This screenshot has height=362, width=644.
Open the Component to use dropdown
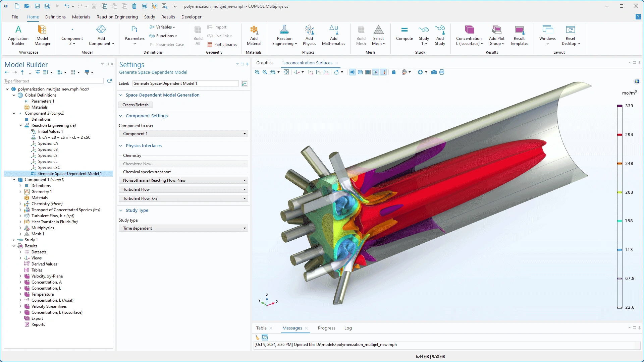[183, 134]
